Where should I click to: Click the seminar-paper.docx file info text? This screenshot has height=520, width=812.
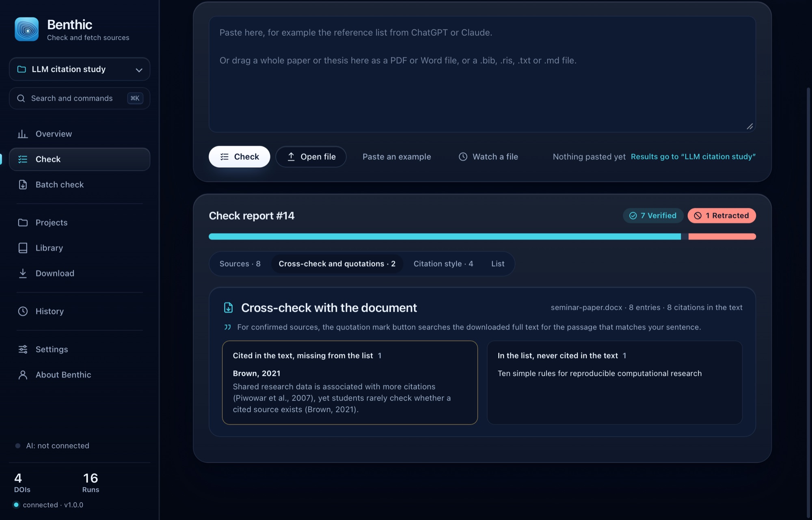pyautogui.click(x=646, y=308)
